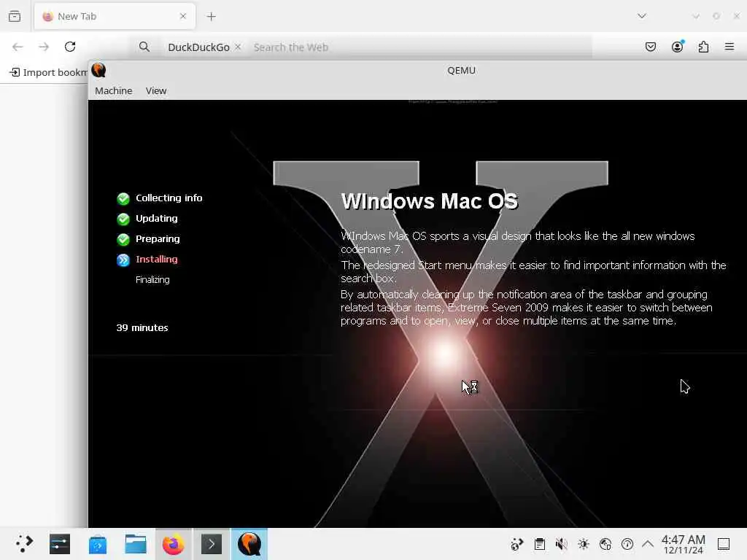Click the Updating step label

(156, 218)
